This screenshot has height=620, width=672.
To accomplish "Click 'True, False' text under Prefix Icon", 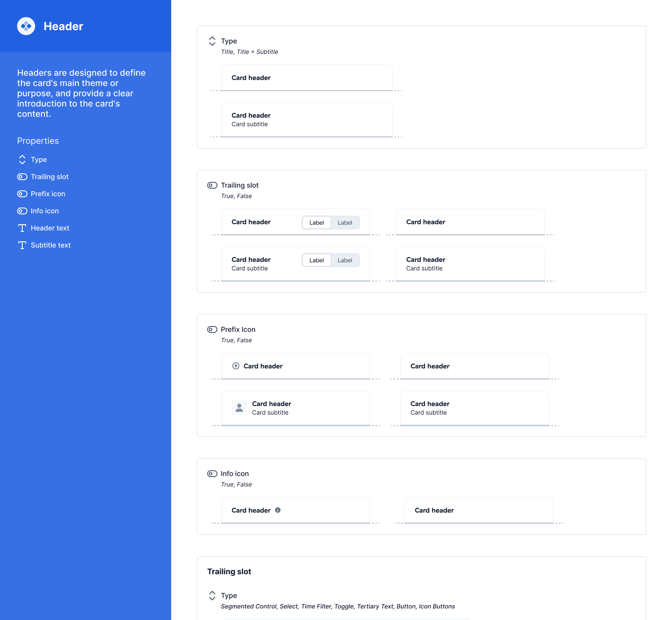I will 236,340.
